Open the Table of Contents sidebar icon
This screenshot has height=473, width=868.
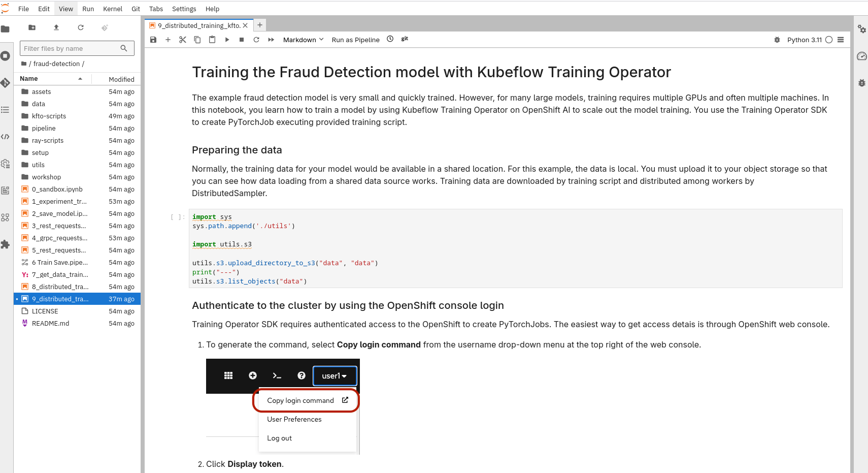tap(5, 110)
